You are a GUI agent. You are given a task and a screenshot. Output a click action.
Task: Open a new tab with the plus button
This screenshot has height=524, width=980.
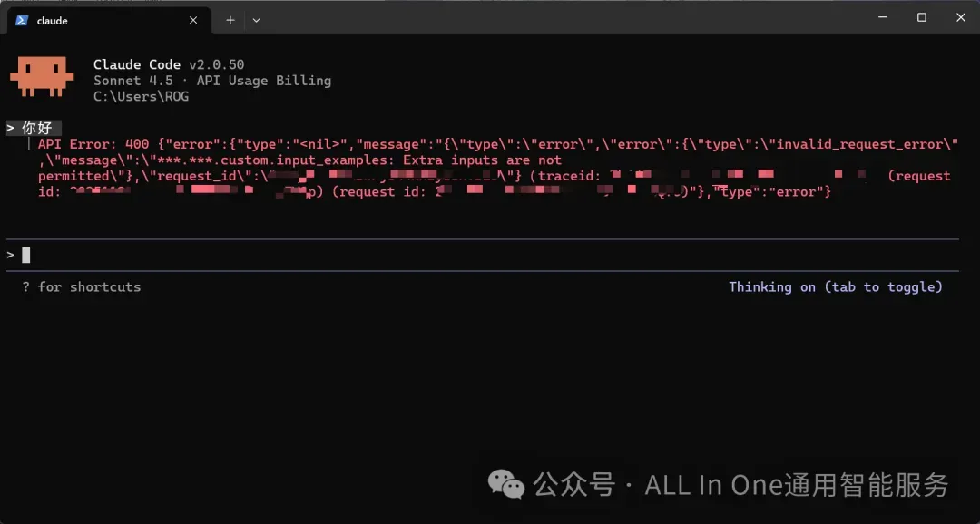click(230, 20)
